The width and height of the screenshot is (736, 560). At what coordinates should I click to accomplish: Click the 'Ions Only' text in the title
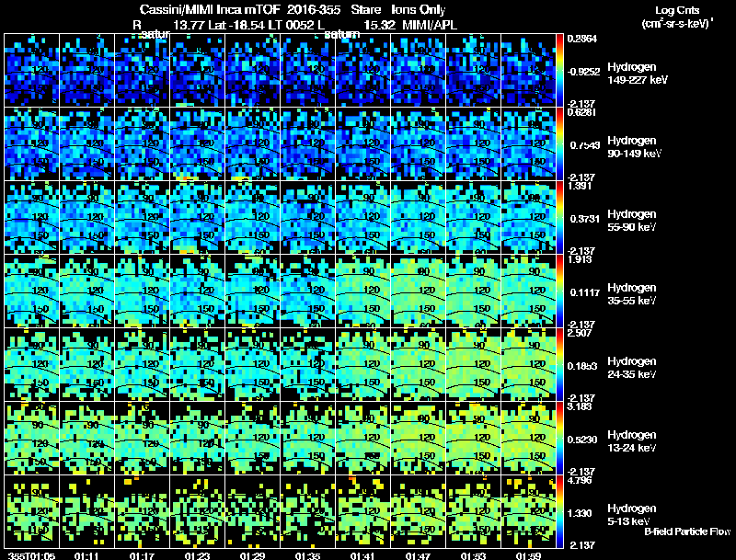tap(419, 9)
